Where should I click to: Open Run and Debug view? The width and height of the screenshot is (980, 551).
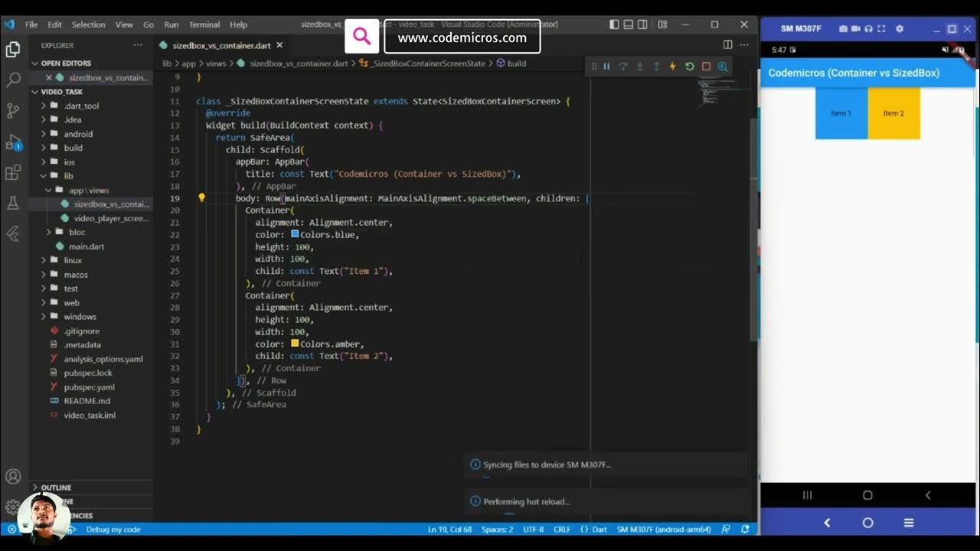click(x=13, y=142)
